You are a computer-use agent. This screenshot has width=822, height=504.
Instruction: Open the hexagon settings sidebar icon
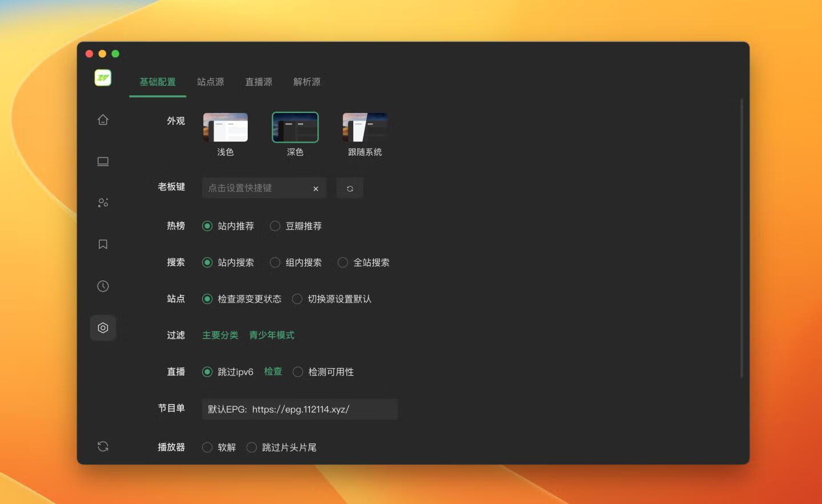click(x=103, y=328)
